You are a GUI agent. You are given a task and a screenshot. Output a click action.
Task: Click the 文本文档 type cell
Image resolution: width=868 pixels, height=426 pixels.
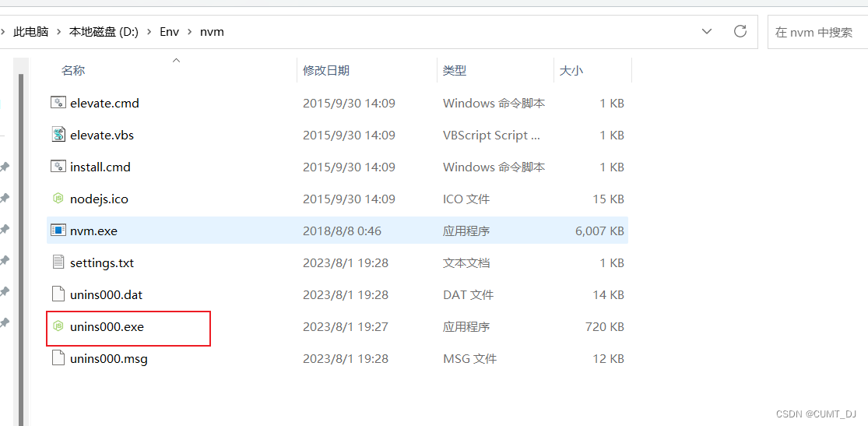tap(466, 262)
